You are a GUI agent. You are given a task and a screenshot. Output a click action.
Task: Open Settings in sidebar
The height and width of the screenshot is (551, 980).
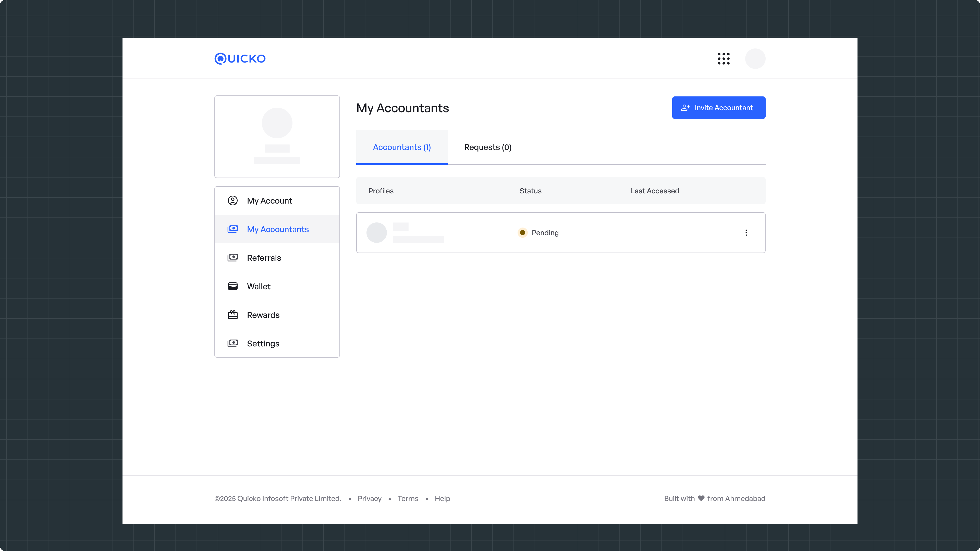277,343
